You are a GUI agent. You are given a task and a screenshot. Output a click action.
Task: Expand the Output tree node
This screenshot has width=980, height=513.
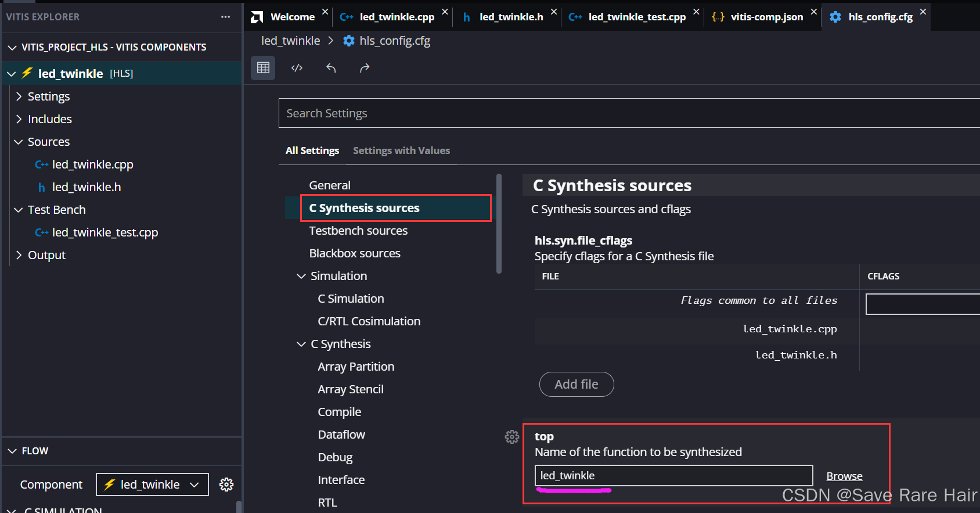(x=19, y=255)
